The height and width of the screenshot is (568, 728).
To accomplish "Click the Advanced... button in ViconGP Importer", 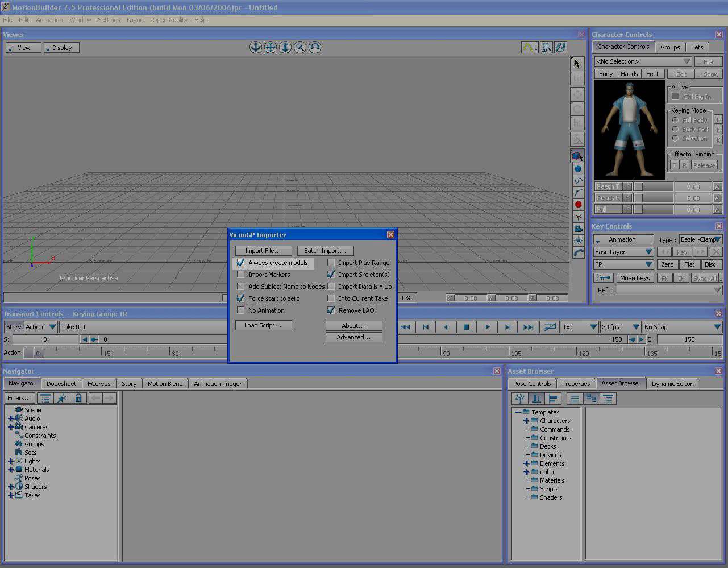I will pyautogui.click(x=353, y=337).
